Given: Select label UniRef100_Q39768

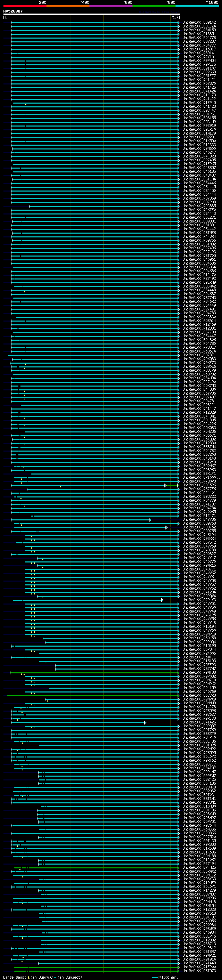Looking at the screenshot, I should [x=199, y=523].
